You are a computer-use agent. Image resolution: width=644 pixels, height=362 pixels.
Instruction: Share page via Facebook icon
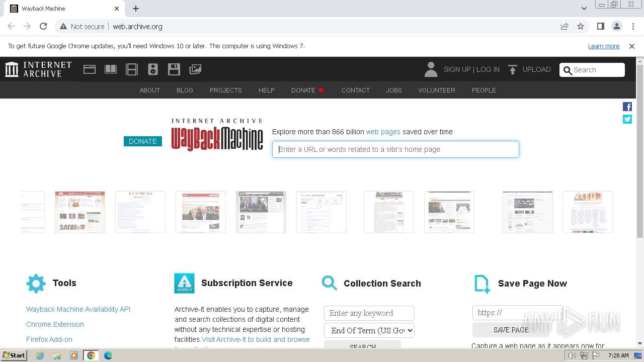pos(627,107)
